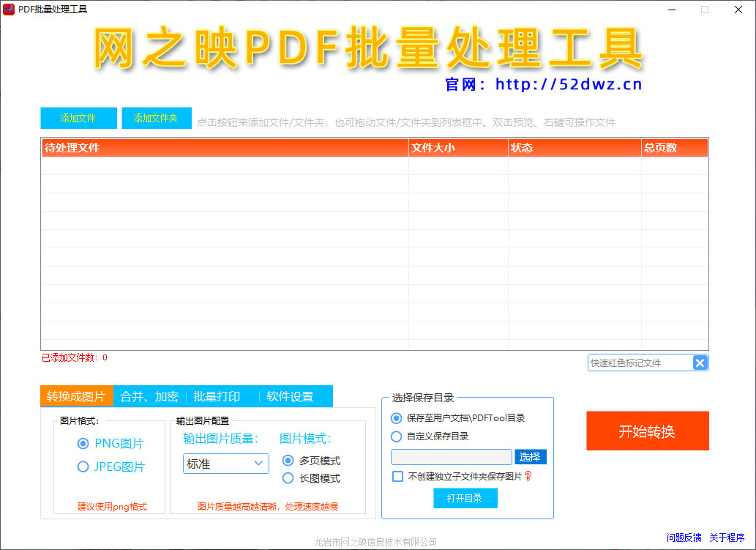This screenshot has height=550, width=756.
Task: Select 自定义保存目录 option
Action: (x=397, y=436)
